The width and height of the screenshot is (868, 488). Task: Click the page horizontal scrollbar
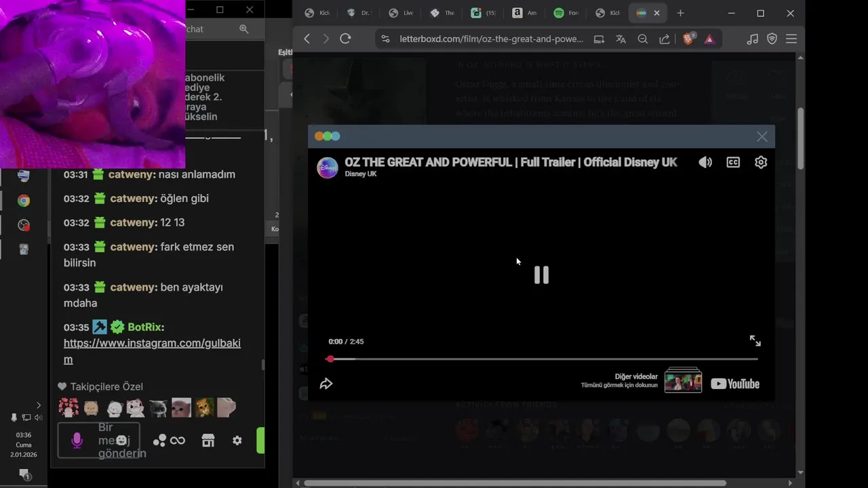click(x=515, y=483)
